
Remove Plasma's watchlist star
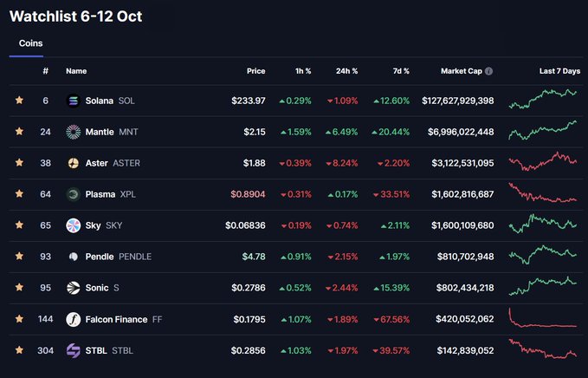[19, 194]
